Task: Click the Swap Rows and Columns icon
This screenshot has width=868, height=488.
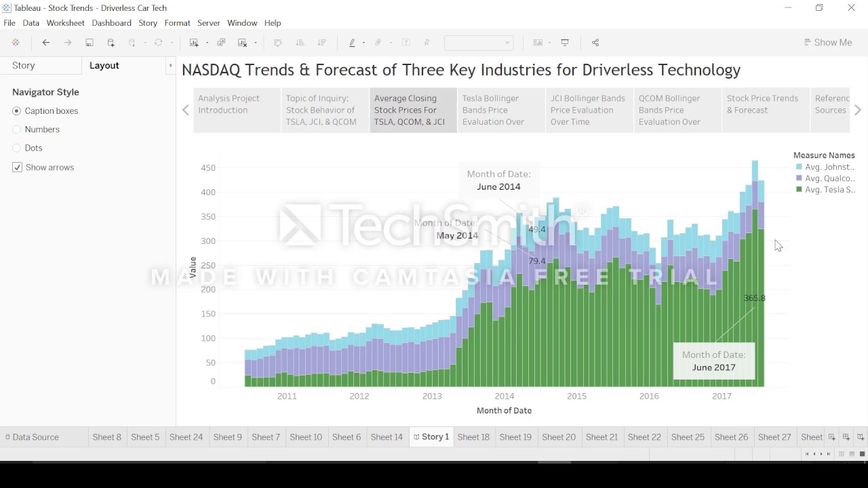Action: coord(278,43)
